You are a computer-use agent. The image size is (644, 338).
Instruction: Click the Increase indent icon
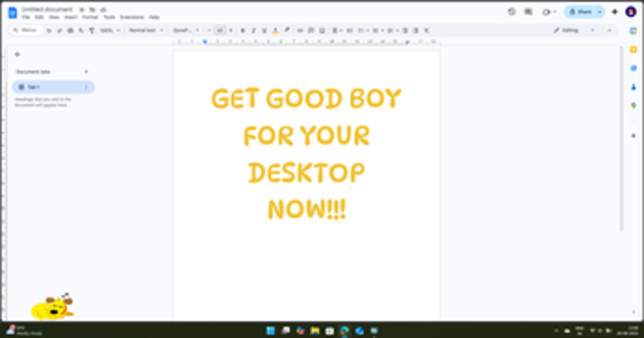tap(415, 31)
